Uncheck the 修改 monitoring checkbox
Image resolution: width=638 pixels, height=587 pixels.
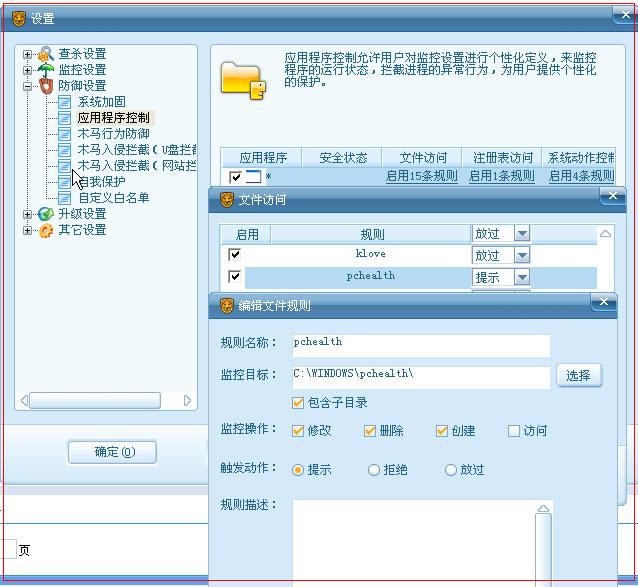point(298,431)
